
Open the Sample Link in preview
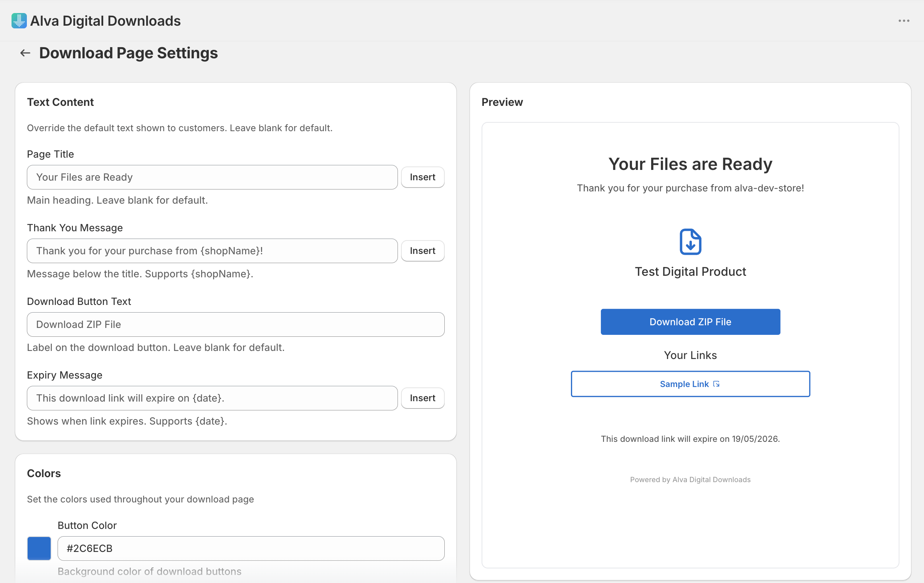690,384
